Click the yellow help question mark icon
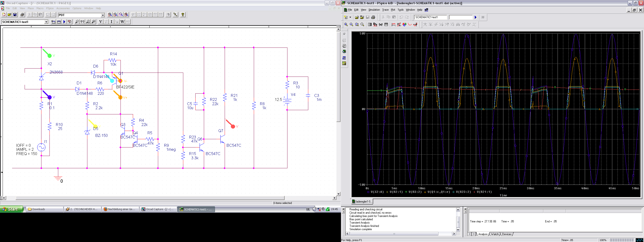This screenshot has height=242, width=644. click(x=183, y=14)
